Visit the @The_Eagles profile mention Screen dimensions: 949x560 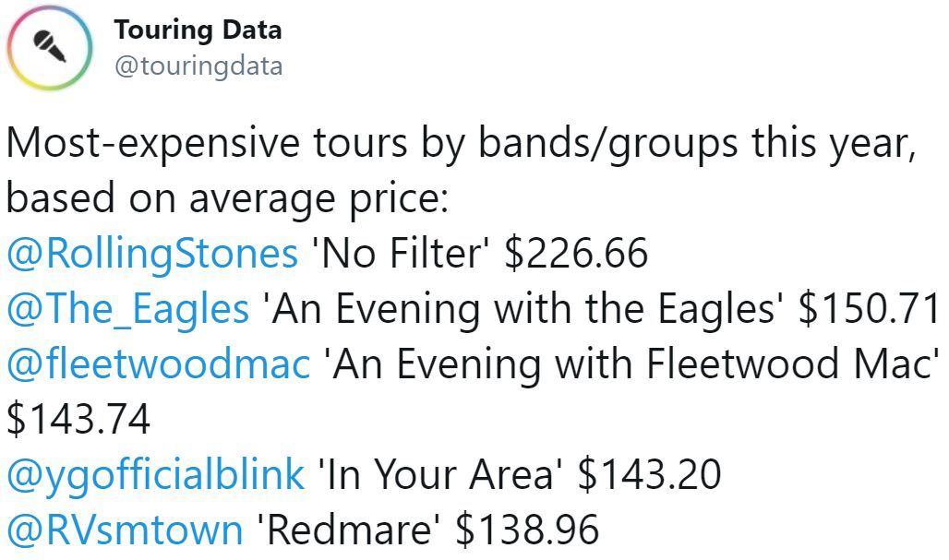[128, 308]
